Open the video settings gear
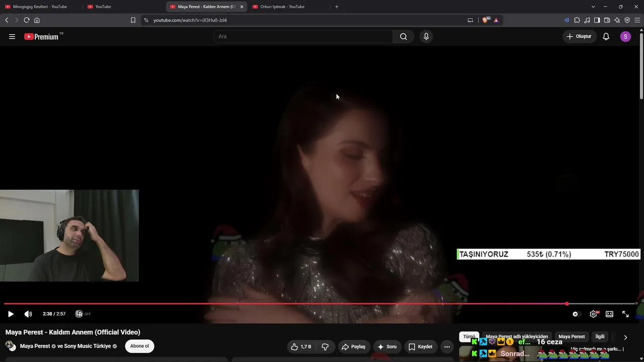The image size is (644, 362). [594, 314]
